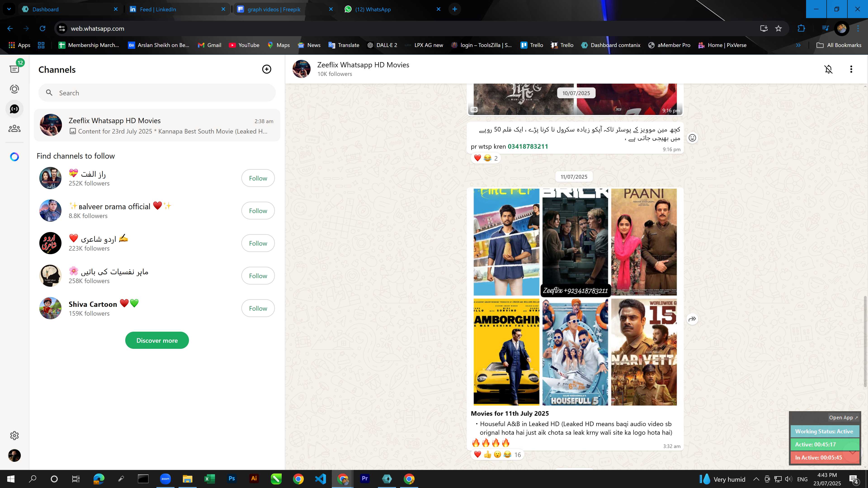Follow Balveer Drama official channel

[x=258, y=211]
